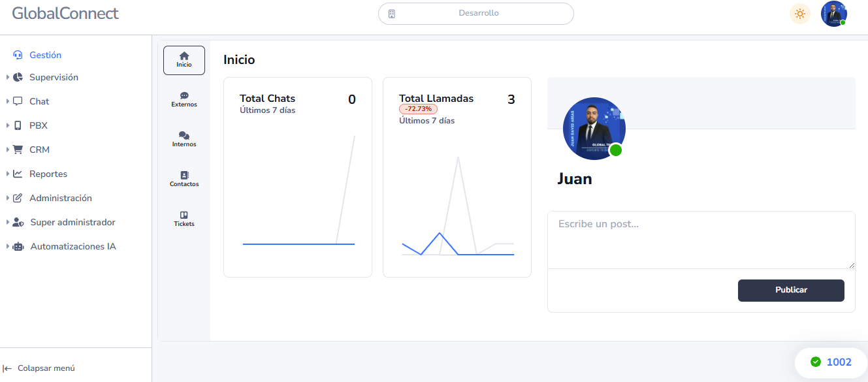Click the Automatizaciones IA robot icon
Image resolution: width=868 pixels, height=382 pixels.
(18, 247)
